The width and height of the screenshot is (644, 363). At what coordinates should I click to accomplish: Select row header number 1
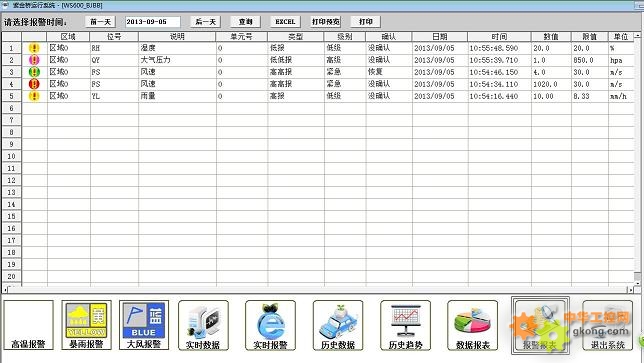pyautogui.click(x=12, y=48)
